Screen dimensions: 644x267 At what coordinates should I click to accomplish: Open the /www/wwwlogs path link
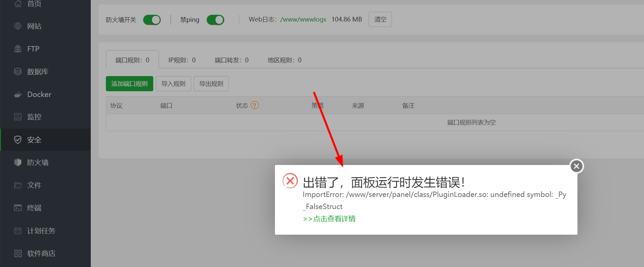point(303,20)
